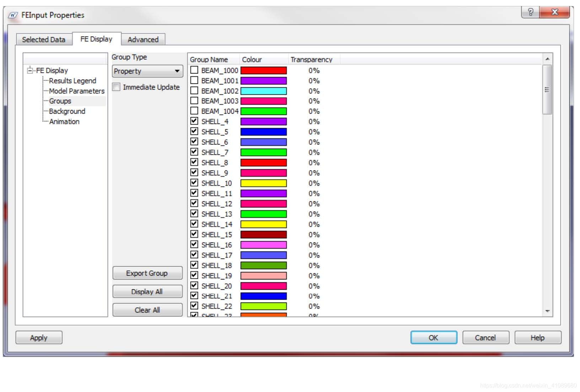The height and width of the screenshot is (392, 580).
Task: Disable the SHELL_10 group checkbox
Action: pyautogui.click(x=194, y=183)
